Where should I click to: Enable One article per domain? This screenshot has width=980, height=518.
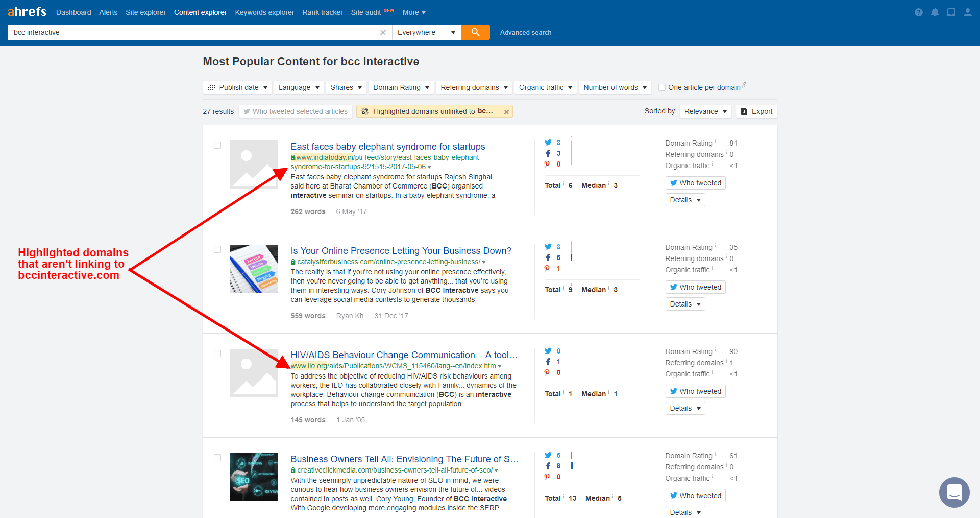(662, 87)
